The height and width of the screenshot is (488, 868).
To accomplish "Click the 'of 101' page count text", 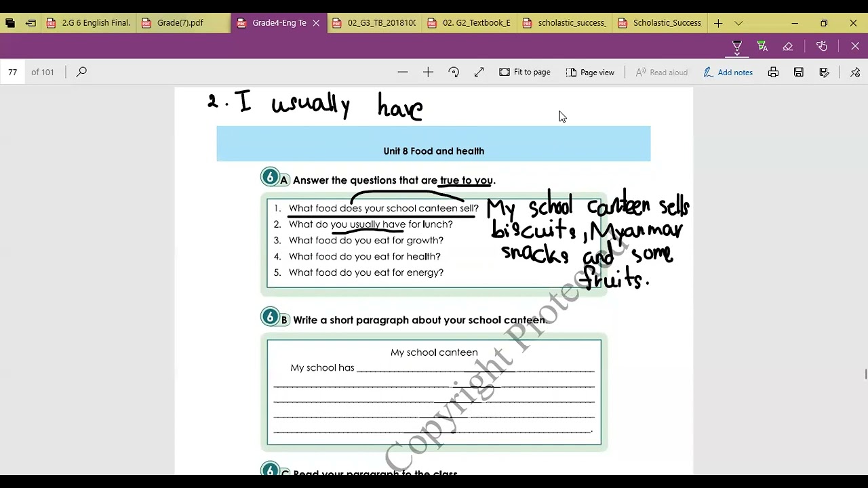I will [x=42, y=72].
